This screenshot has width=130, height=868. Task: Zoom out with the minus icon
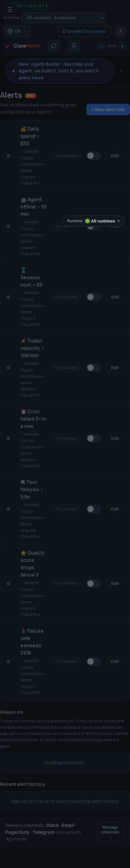(x=101, y=46)
